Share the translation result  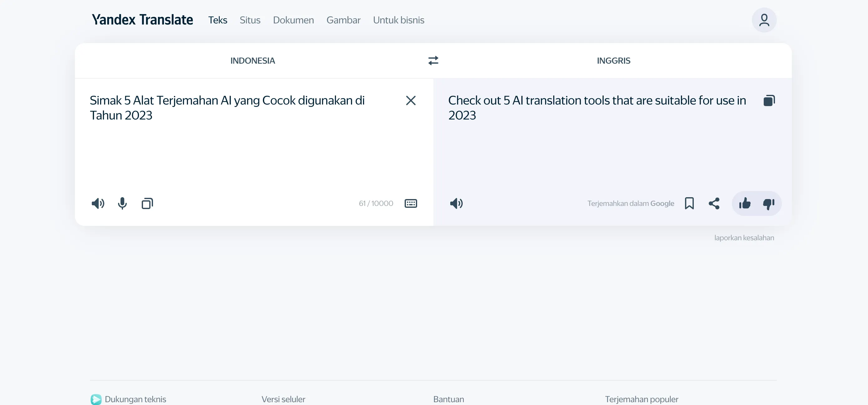pos(714,203)
